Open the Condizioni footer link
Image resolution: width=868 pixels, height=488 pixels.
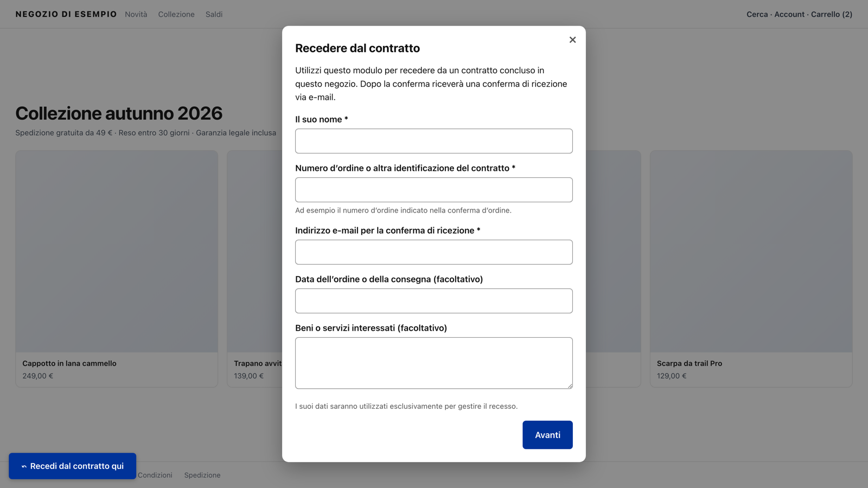pyautogui.click(x=155, y=475)
